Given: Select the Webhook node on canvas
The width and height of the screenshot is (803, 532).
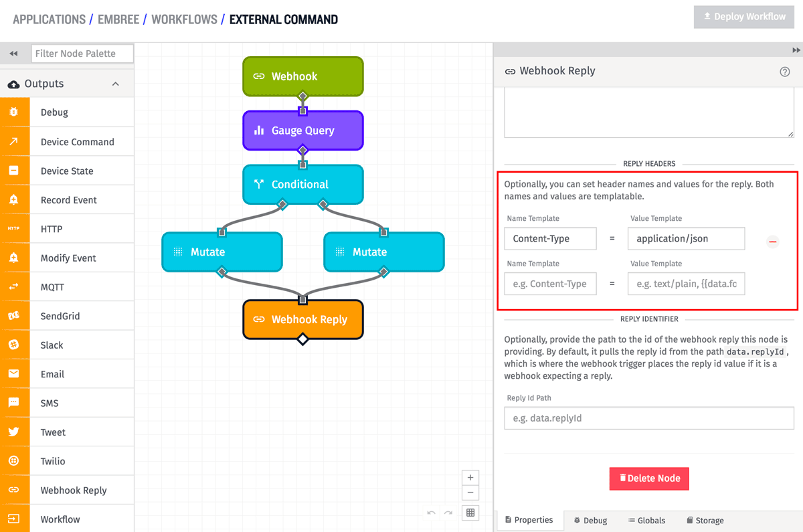Looking at the screenshot, I should coord(302,76).
